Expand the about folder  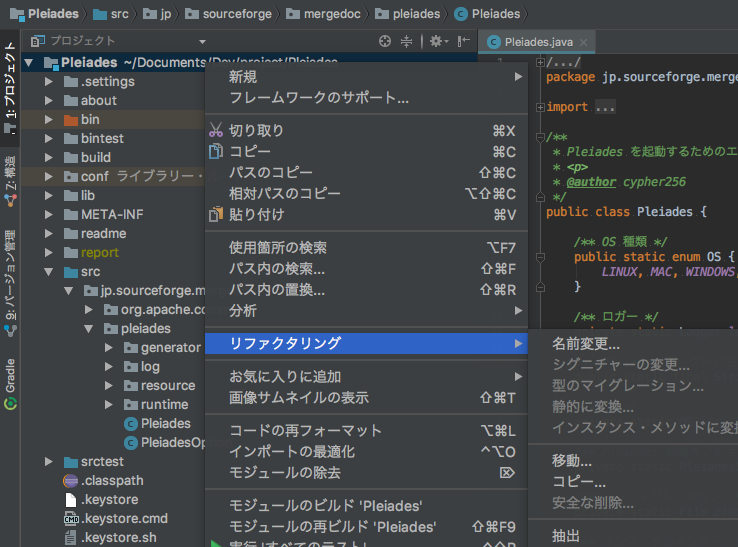48,100
